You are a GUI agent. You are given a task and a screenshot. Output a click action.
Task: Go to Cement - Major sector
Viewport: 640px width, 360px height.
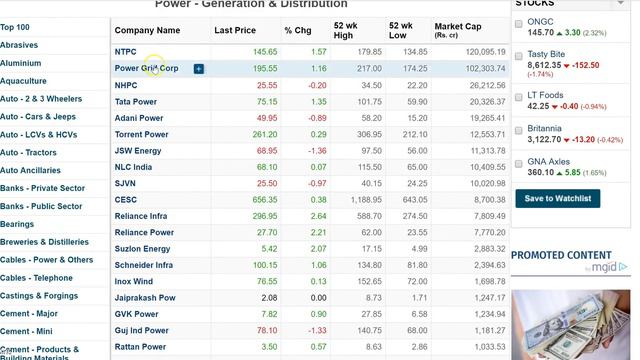[29, 313]
